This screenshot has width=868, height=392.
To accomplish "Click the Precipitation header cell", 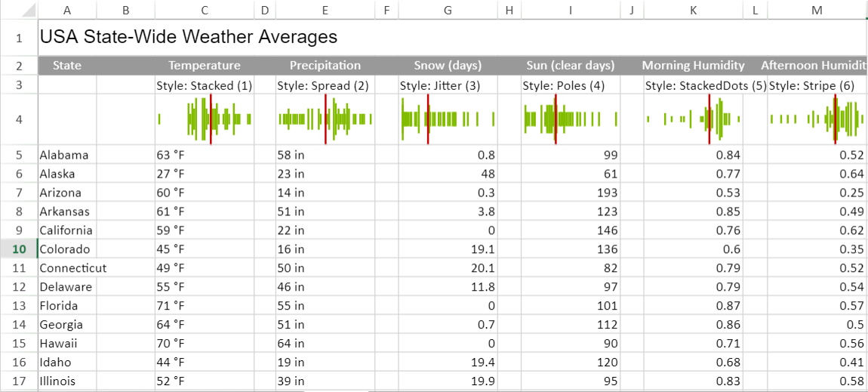I will 325,66.
